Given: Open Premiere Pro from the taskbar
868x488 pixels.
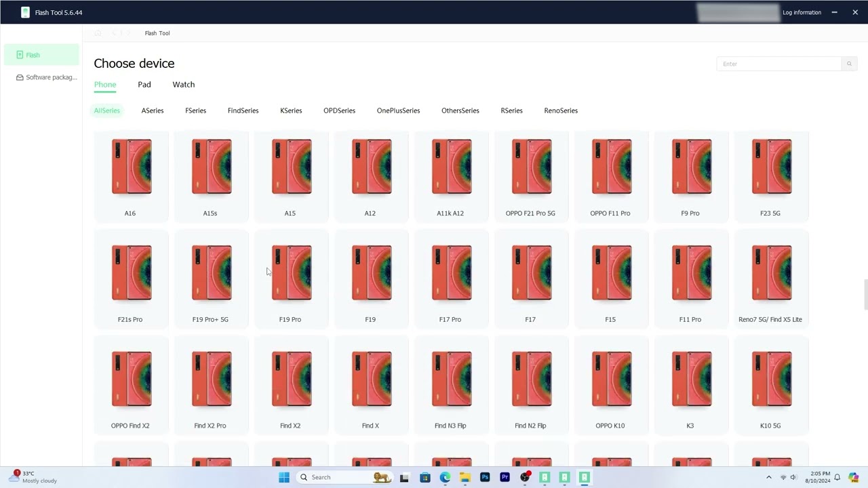Looking at the screenshot, I should point(505,477).
